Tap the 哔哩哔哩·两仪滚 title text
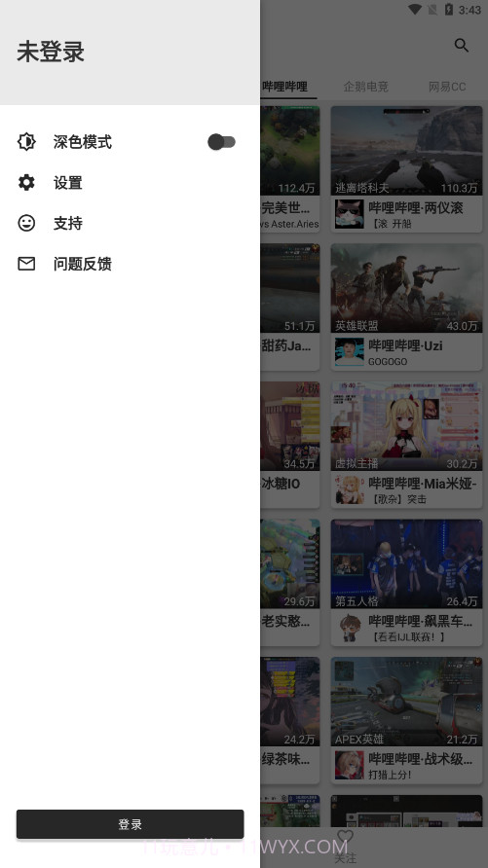Image resolution: width=488 pixels, height=868 pixels. [416, 208]
